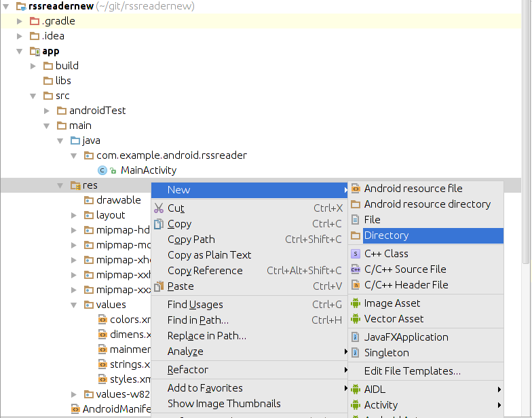Click the MainActivity class icon

click(102, 170)
